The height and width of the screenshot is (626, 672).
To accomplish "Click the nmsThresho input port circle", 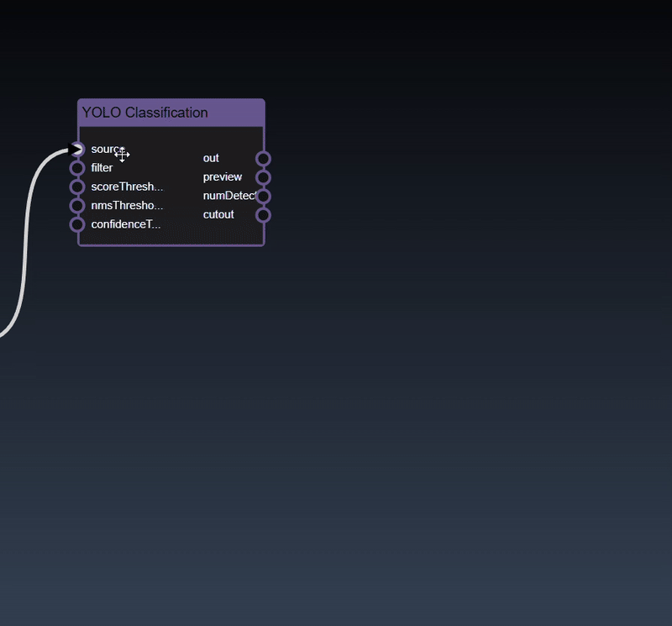I will (x=77, y=205).
